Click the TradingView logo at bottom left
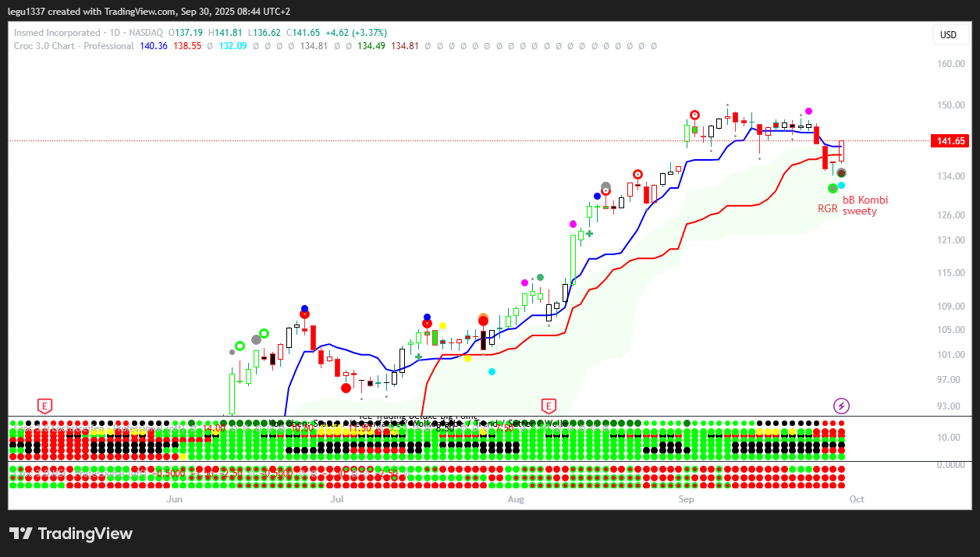 [71, 534]
